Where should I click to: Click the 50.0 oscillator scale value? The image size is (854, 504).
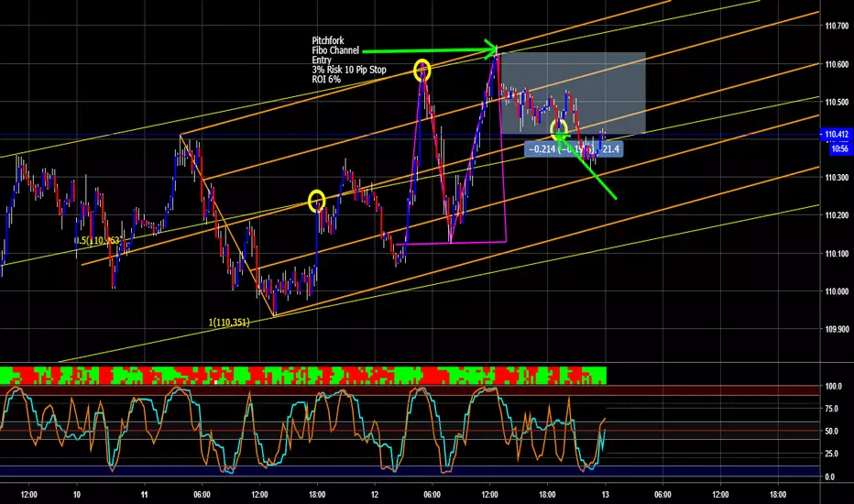(832, 431)
